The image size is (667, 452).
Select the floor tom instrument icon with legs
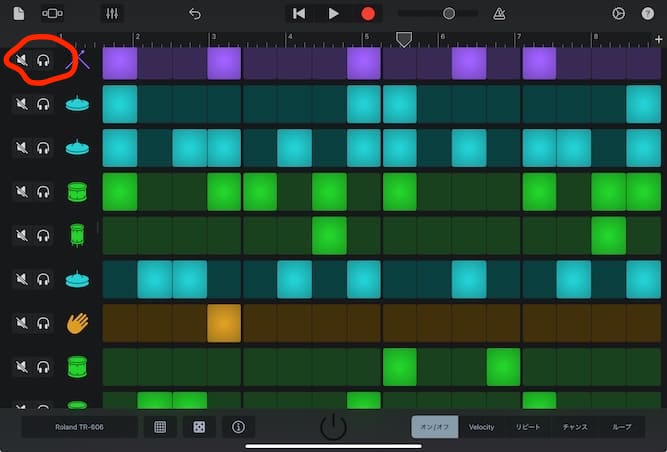tap(77, 235)
